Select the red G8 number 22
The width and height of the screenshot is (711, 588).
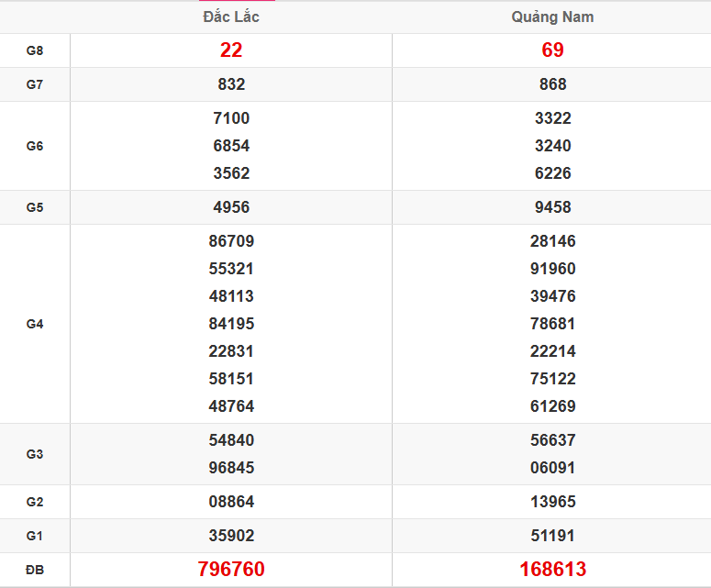(231, 50)
